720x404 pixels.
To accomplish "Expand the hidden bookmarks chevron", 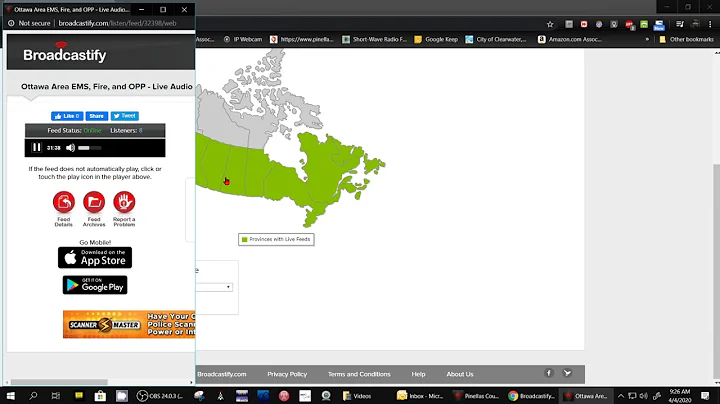I will 647,39.
